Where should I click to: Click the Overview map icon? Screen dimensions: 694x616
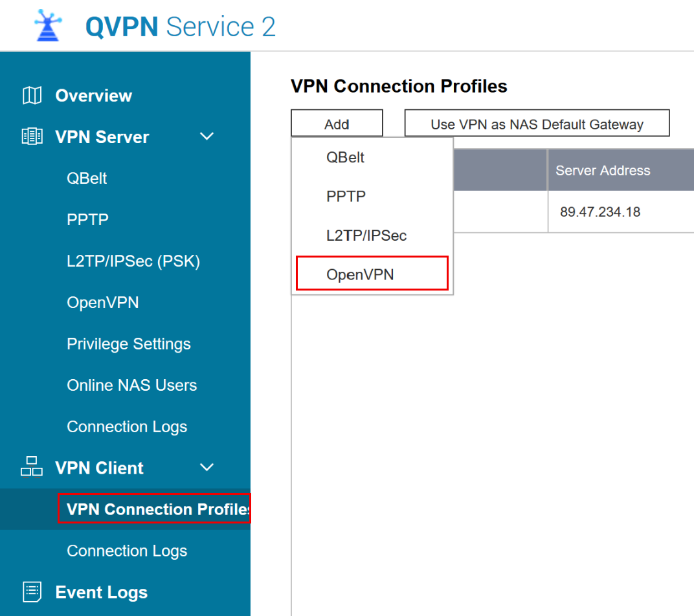32,96
